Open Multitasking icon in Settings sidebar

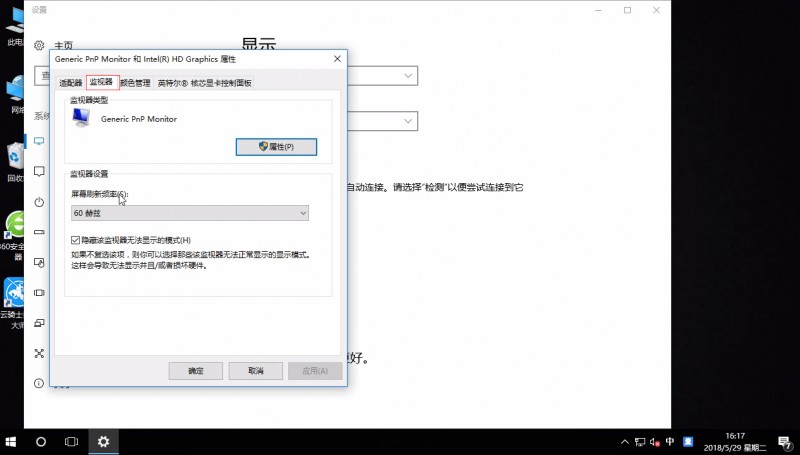tap(39, 293)
